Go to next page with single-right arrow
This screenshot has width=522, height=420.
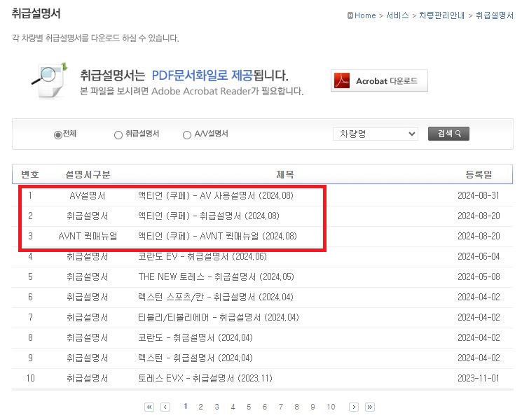[x=354, y=407]
